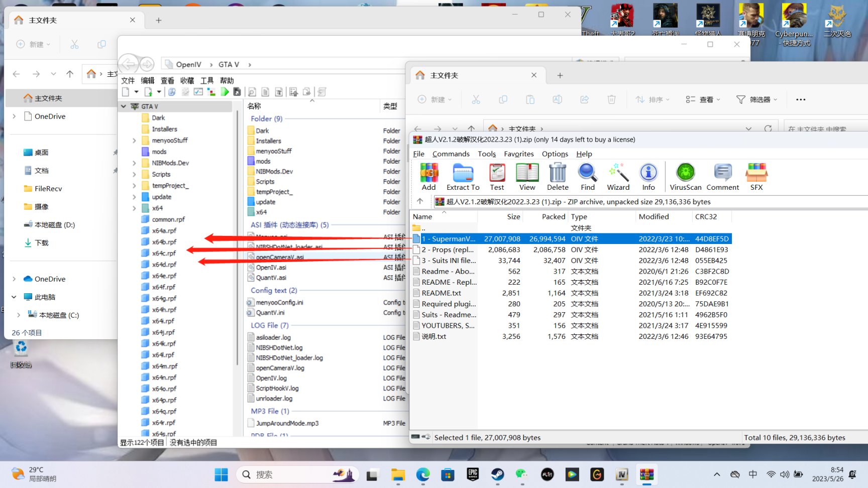Click the Rename icon in front Explorer toolbar
Viewport: 868px width, 488px height.
(x=557, y=99)
